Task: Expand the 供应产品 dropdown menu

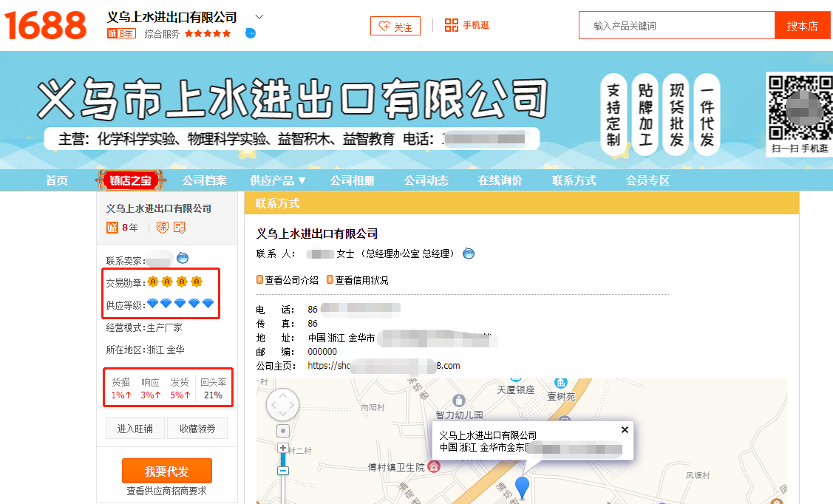Action: point(277,180)
